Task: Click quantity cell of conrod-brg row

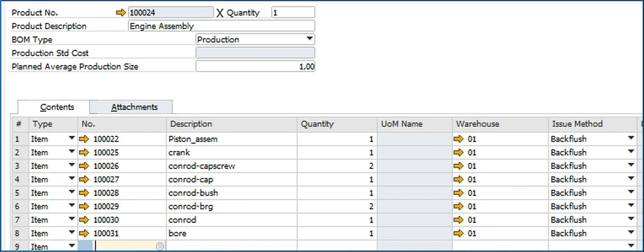Action: click(x=337, y=207)
